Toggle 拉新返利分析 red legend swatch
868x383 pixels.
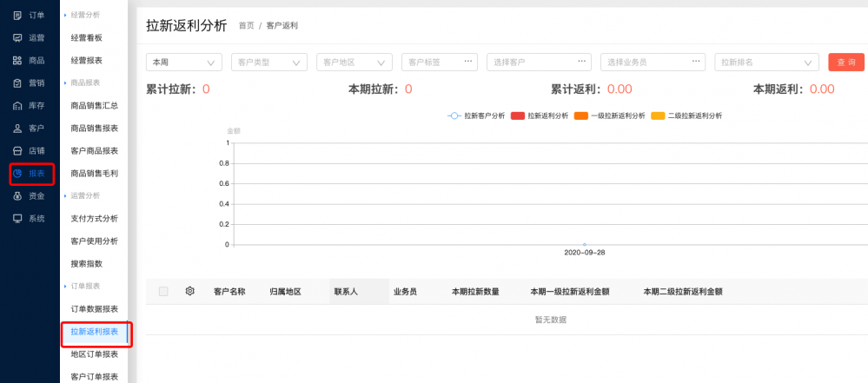coord(518,116)
